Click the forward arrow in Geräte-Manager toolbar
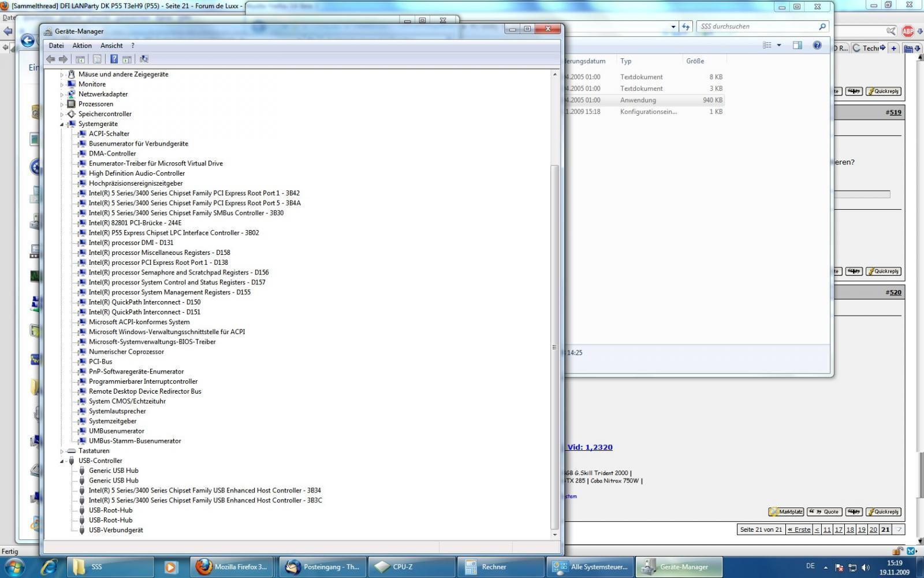Screen dimensions: 924x578 64,59
